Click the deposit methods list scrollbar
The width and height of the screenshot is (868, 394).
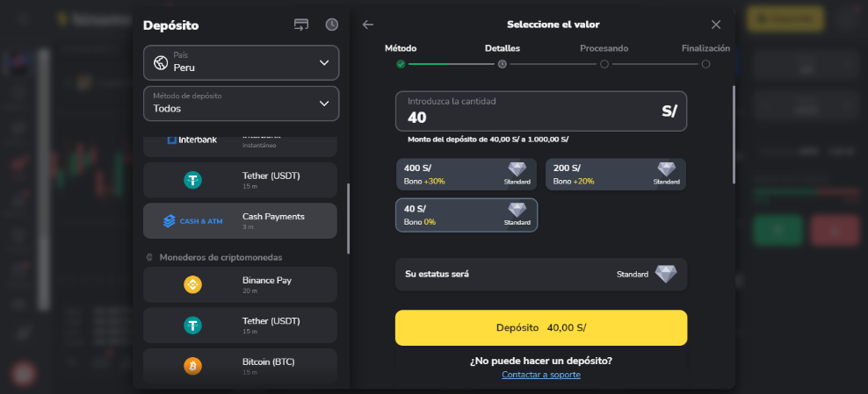[348, 218]
